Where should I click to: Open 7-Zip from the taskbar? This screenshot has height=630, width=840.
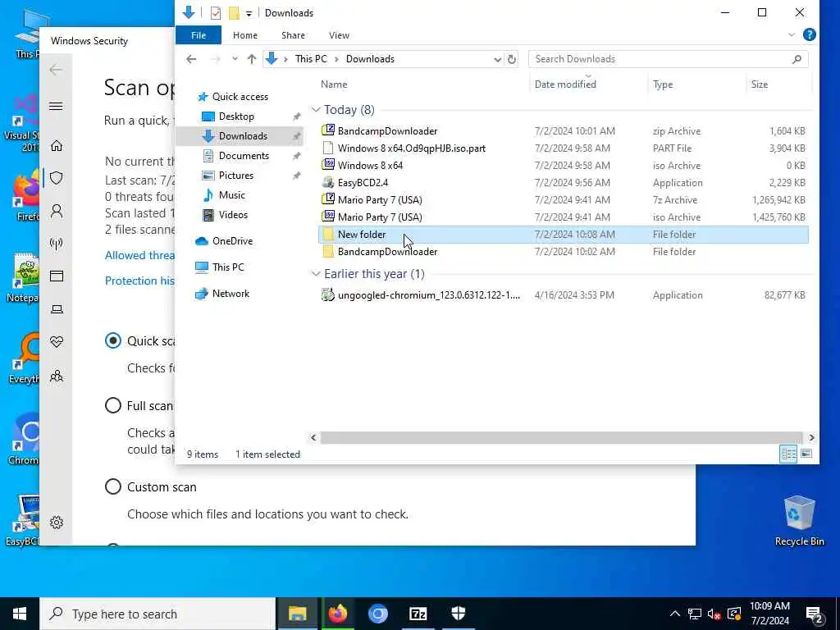418,614
